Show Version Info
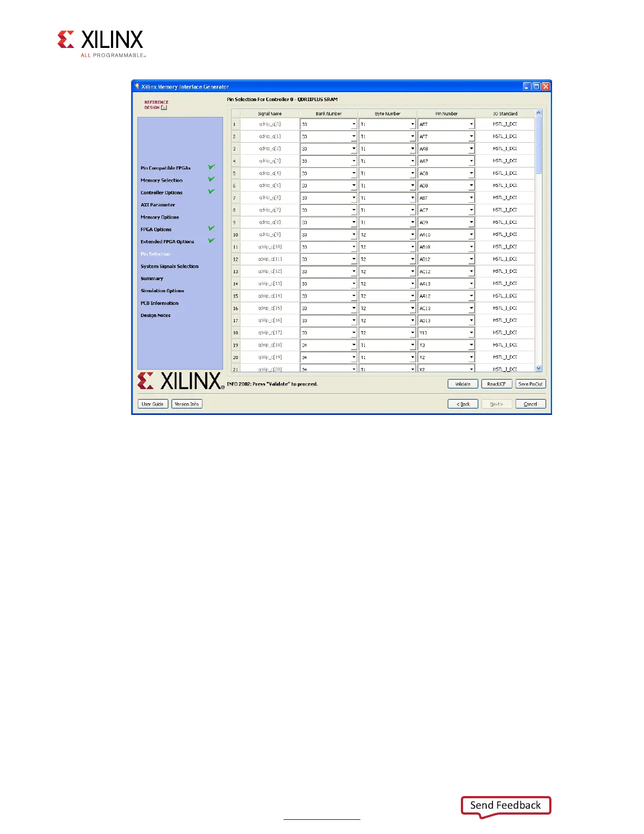 [187, 404]
